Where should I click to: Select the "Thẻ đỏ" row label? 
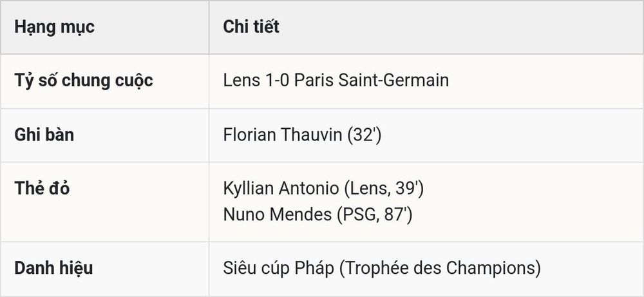tap(42, 188)
